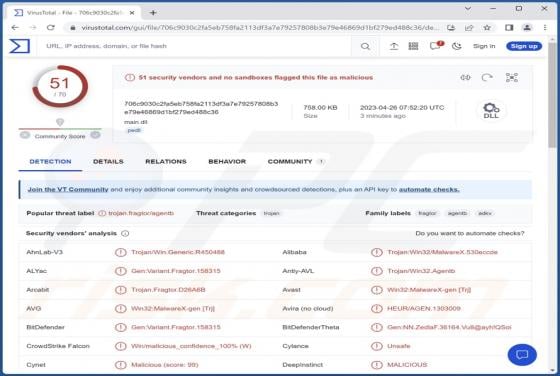560x376 pixels.
Task: Click the AhnLab-V3 detection warning icon
Action: point(121,252)
